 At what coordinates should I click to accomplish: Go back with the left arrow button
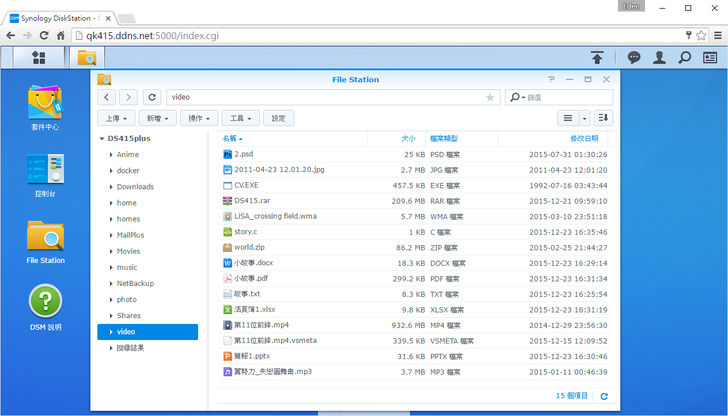(108, 97)
